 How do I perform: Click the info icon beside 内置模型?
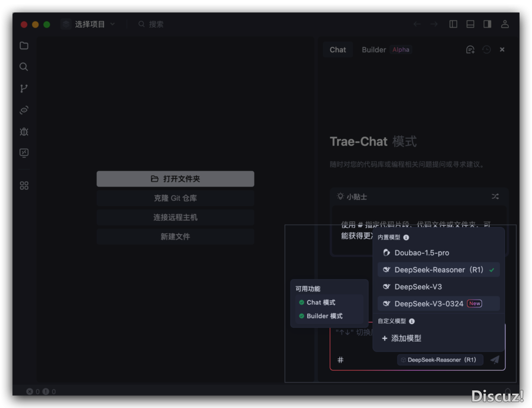(x=406, y=237)
